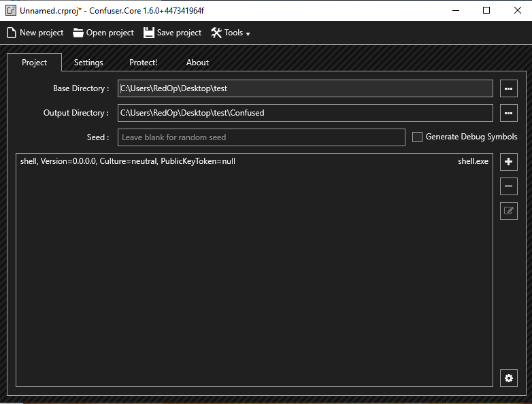Edit the selected module with pencil icon
This screenshot has width=532, height=404.
pos(508,211)
